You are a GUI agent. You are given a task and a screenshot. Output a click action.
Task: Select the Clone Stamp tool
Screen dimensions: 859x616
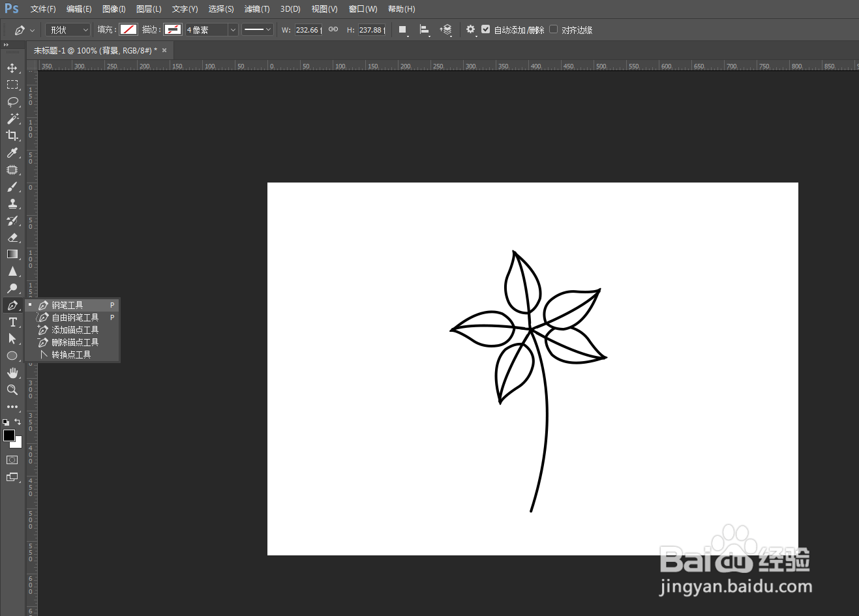12,203
